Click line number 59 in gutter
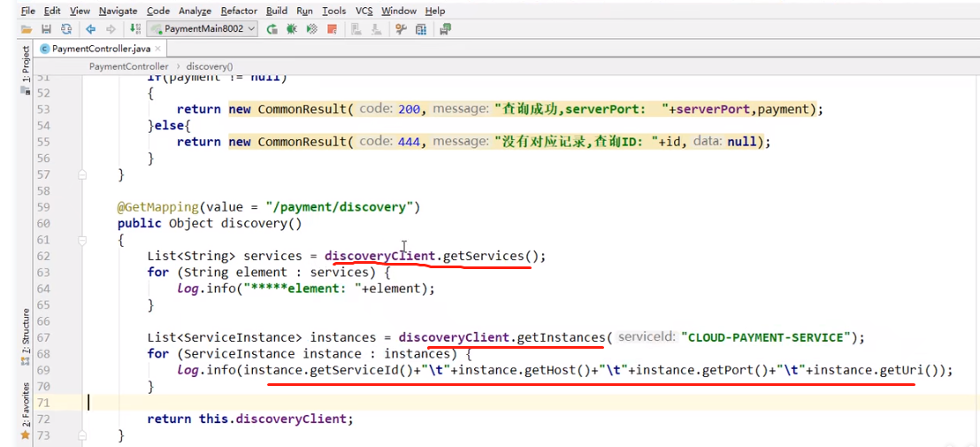This screenshot has height=447, width=980. [x=42, y=207]
